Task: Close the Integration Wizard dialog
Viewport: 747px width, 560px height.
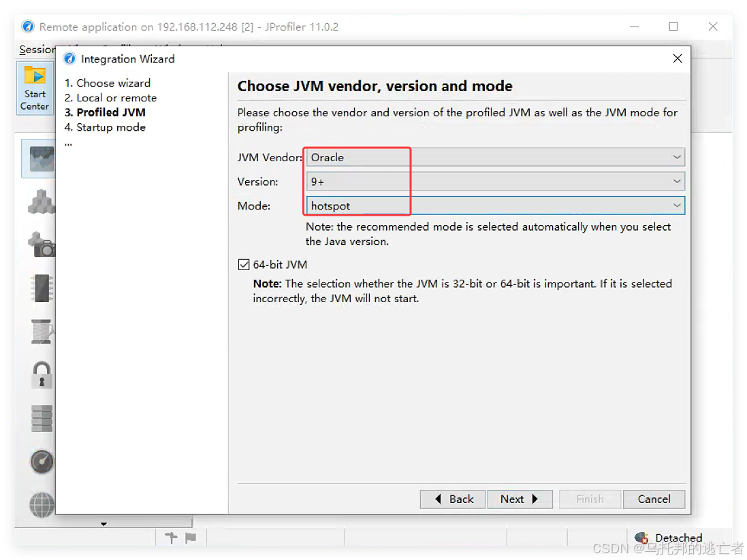Action: [678, 59]
